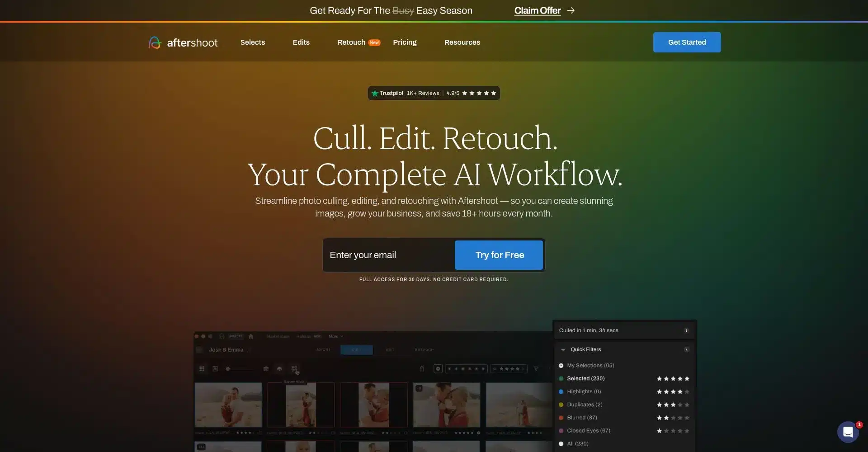Click the grid view icon in app preview
Image resolution: width=868 pixels, height=452 pixels.
point(202,369)
